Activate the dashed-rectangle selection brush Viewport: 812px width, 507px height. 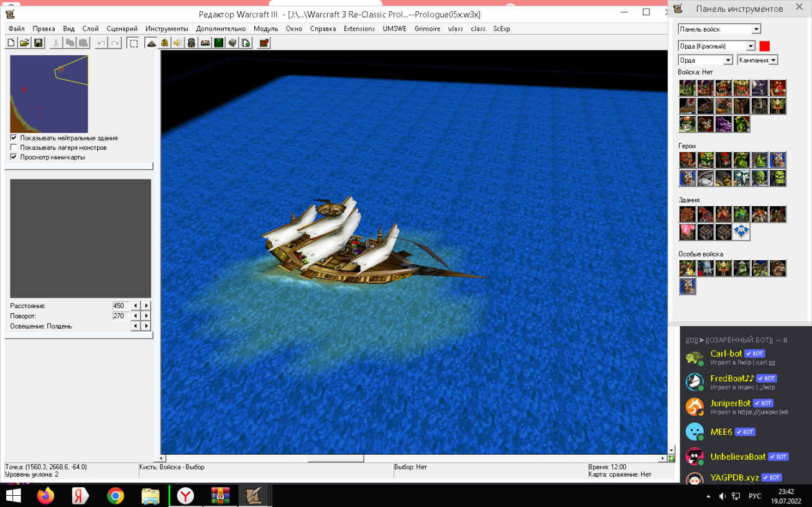(133, 43)
